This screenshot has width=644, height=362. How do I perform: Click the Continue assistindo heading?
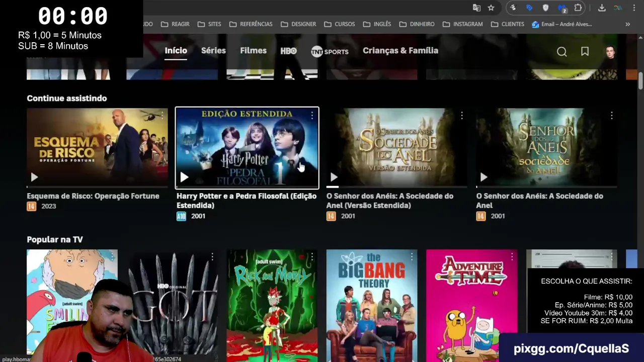pyautogui.click(x=67, y=98)
